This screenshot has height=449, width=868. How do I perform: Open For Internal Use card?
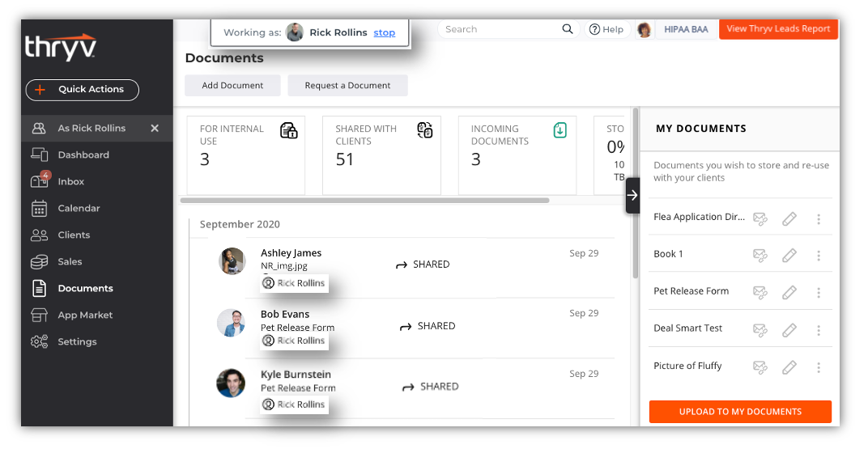(x=246, y=155)
